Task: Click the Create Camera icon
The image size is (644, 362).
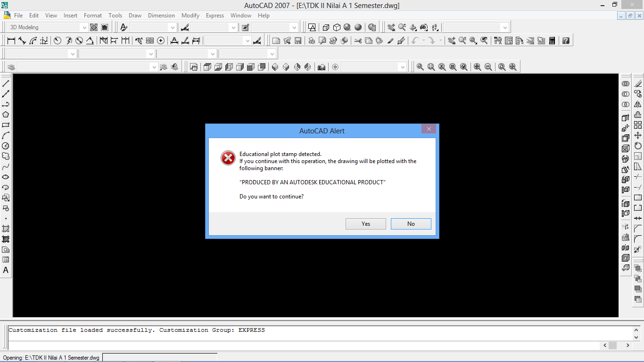Action: point(322,67)
